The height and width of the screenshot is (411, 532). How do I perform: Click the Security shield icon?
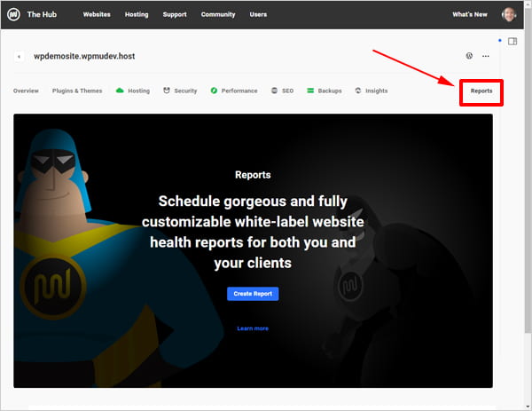click(167, 91)
